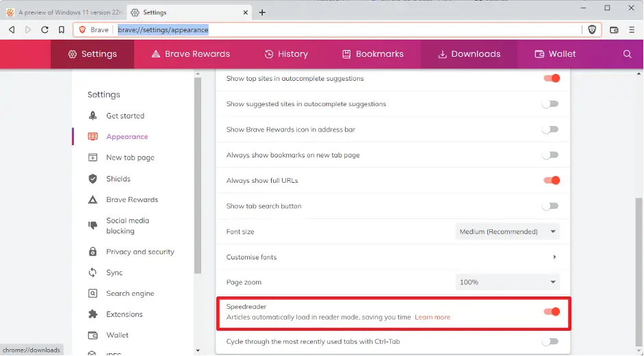Click the New tab page sidebar icon
The height and width of the screenshot is (356, 644).
coord(93,157)
